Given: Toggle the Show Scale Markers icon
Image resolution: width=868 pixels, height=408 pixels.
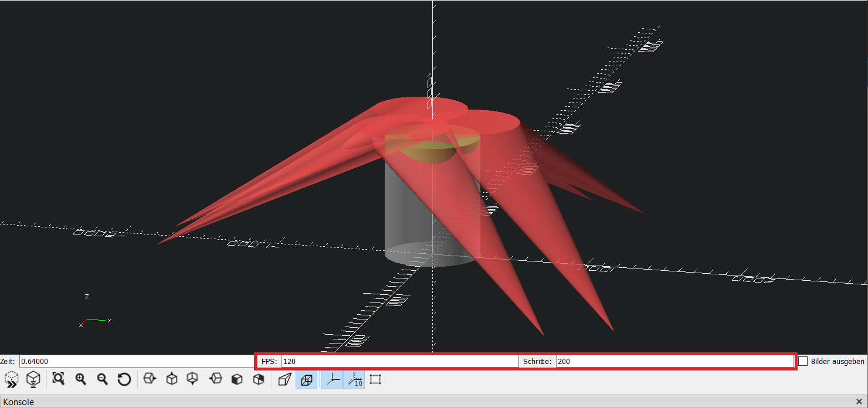Looking at the screenshot, I should coord(354,379).
